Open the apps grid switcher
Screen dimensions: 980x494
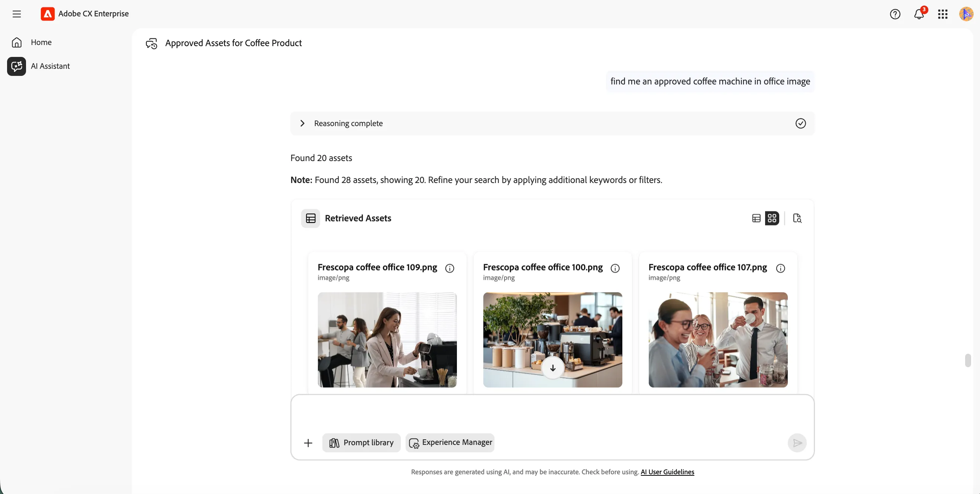click(x=943, y=14)
